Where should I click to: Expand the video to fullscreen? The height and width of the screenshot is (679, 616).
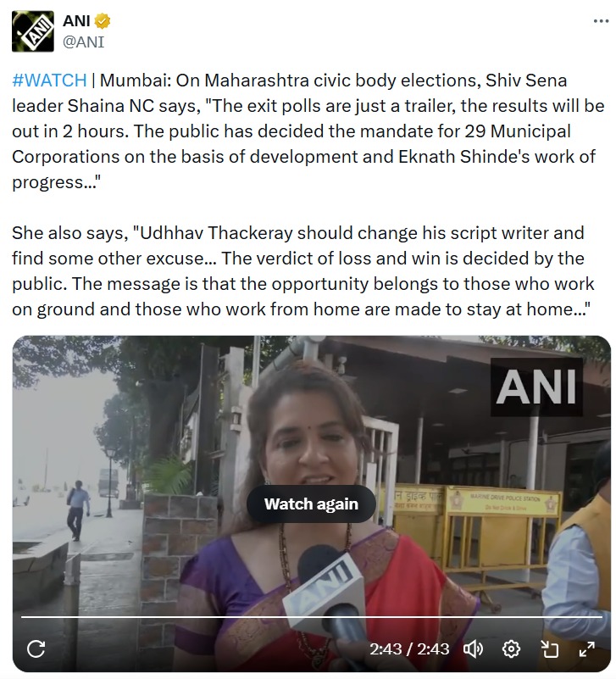click(587, 648)
